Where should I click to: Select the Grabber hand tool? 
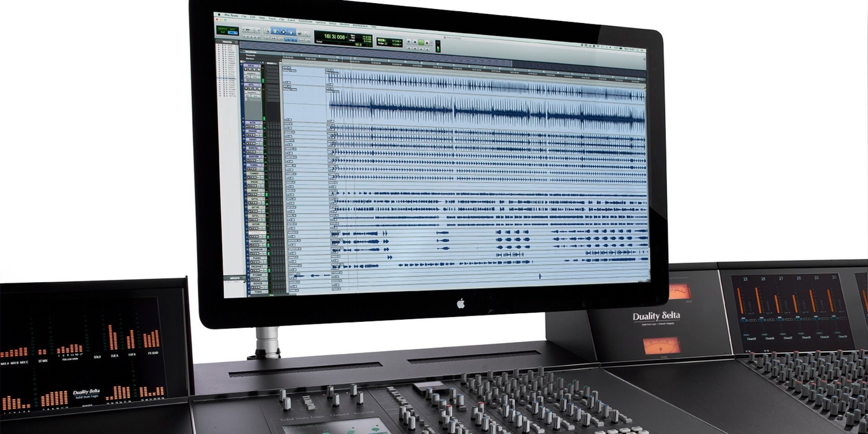tap(292, 32)
